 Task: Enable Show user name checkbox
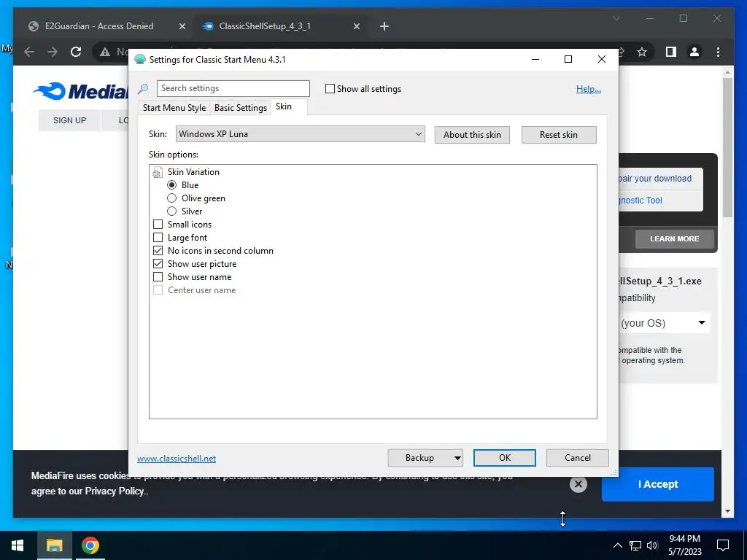[158, 277]
